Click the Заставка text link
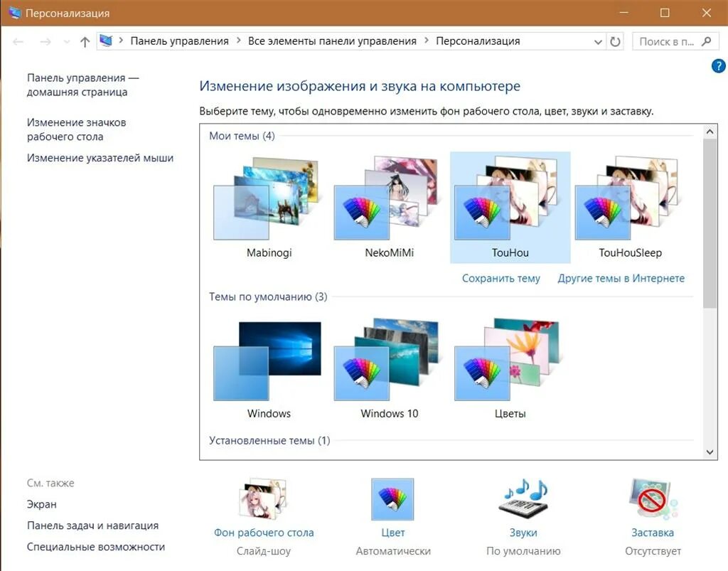 point(653,533)
